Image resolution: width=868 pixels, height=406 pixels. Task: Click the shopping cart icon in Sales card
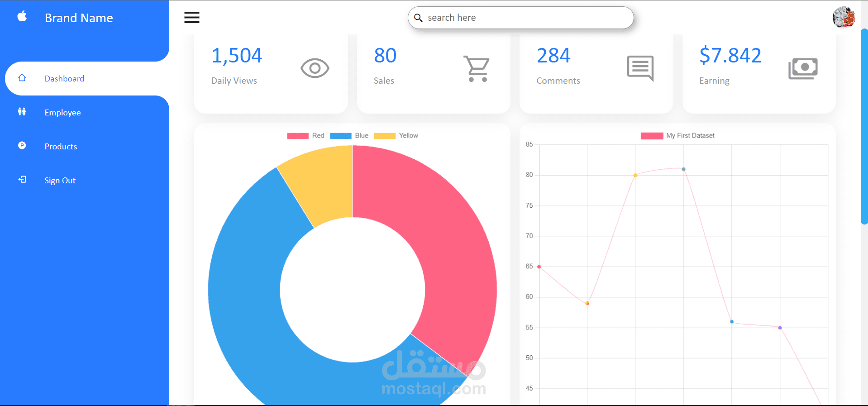pyautogui.click(x=477, y=68)
